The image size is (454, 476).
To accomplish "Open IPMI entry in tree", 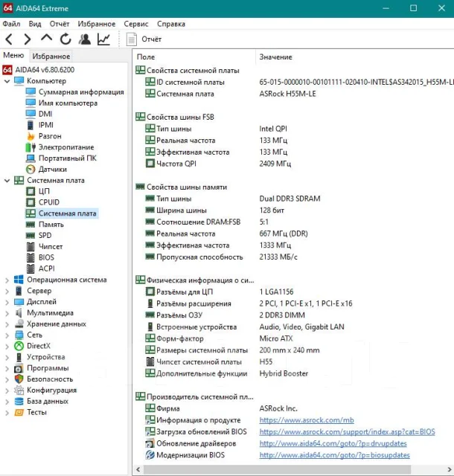I will pyautogui.click(x=46, y=125).
